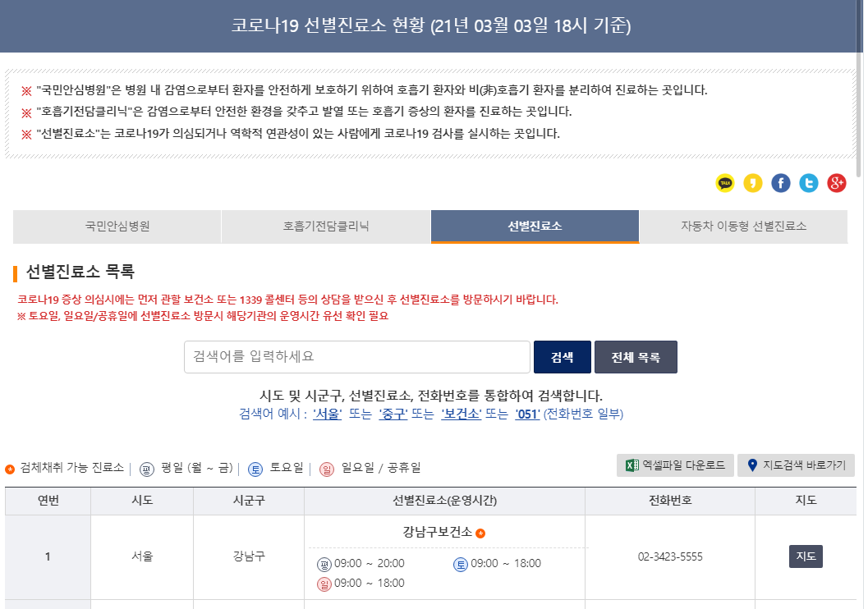
Task: Click 서울 cell in first row
Action: [142, 556]
